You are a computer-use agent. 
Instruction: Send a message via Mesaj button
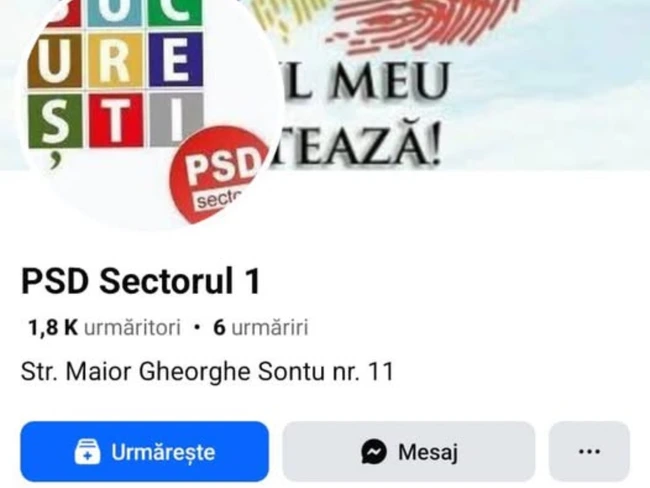(409, 452)
